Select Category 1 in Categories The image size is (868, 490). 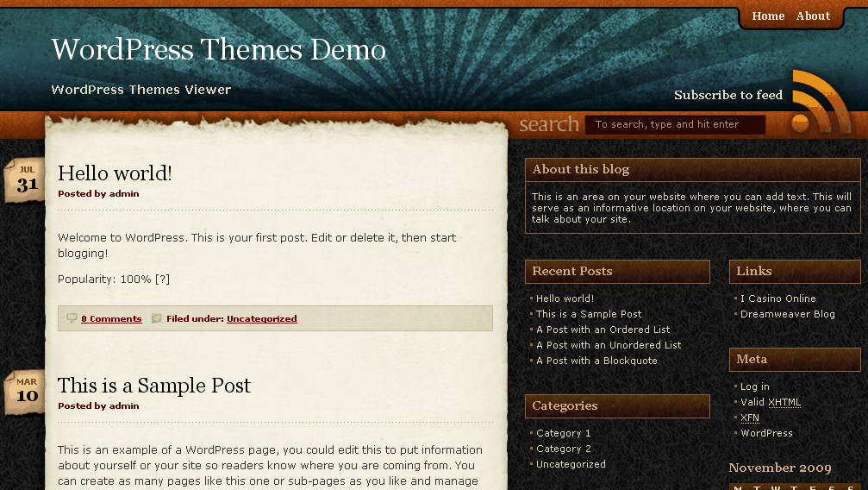563,433
